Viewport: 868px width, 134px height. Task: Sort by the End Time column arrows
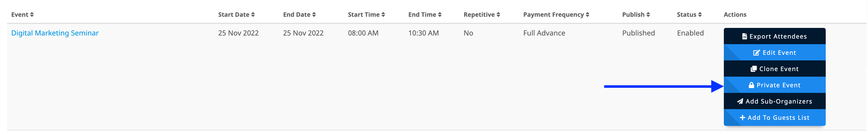(440, 15)
